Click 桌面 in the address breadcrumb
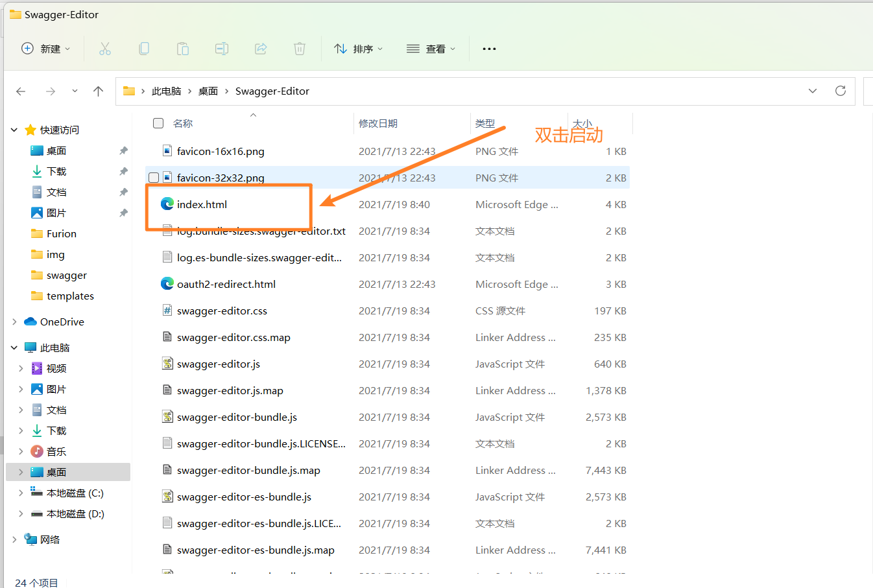The image size is (873, 588). (208, 91)
